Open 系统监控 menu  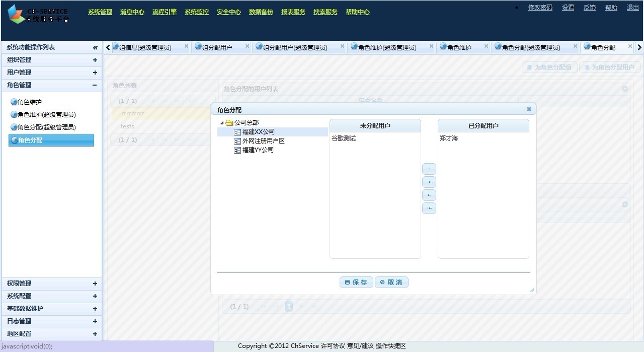point(197,12)
